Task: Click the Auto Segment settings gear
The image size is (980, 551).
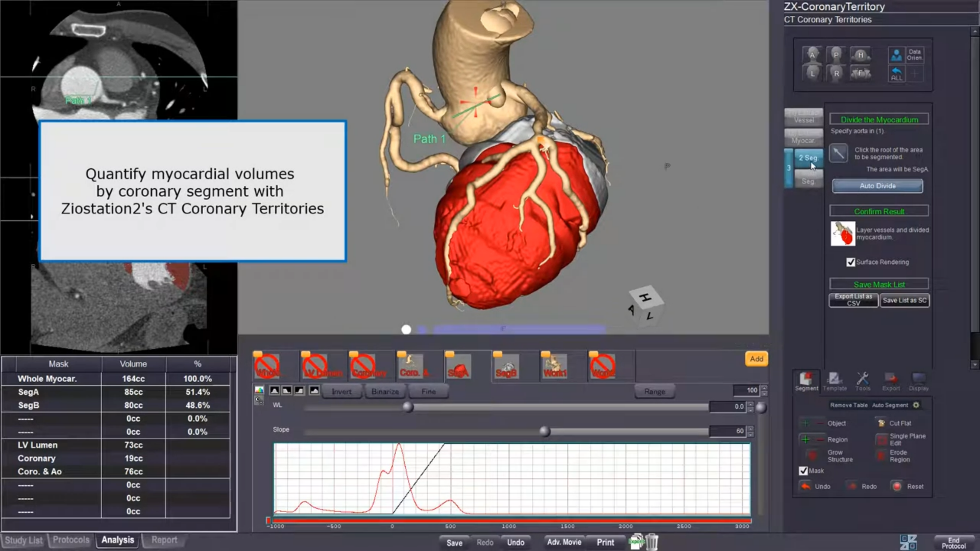Action: tap(916, 405)
